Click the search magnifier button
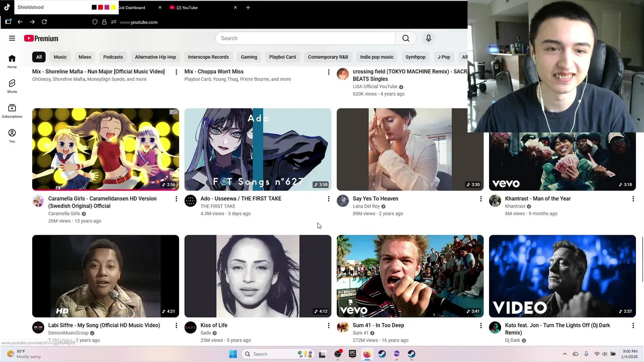The height and width of the screenshot is (362, 644). [x=406, y=38]
